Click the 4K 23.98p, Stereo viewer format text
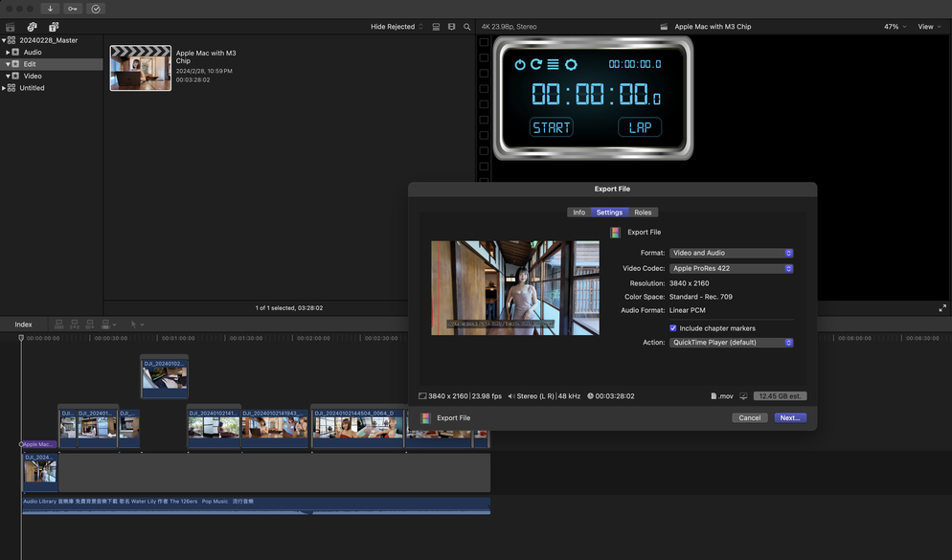 point(509,27)
